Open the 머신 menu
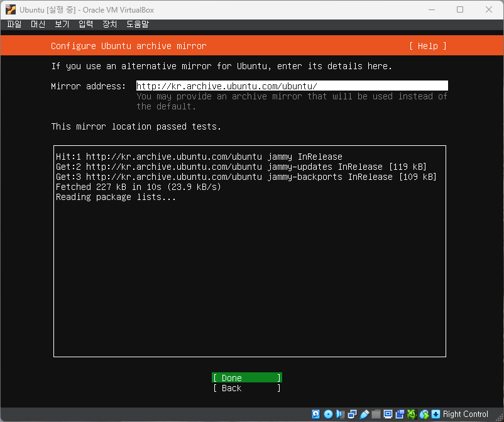 [38, 24]
